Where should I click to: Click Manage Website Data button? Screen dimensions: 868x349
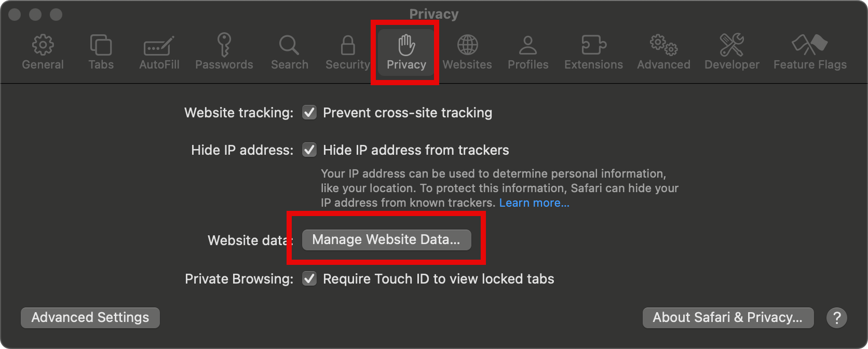(x=386, y=239)
